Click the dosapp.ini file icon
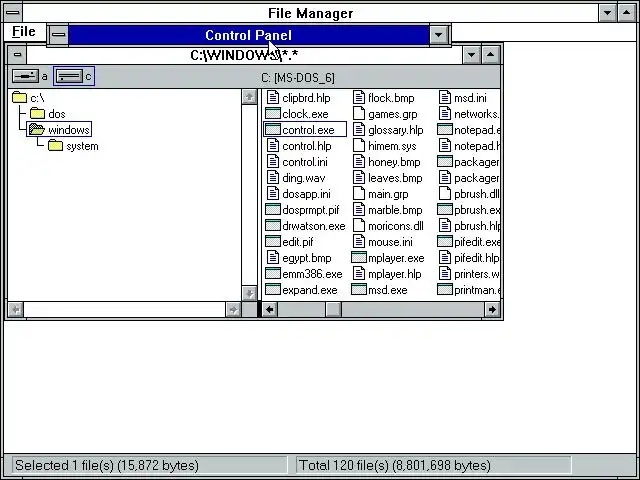Screen dimensions: 640x480 pos(272,194)
